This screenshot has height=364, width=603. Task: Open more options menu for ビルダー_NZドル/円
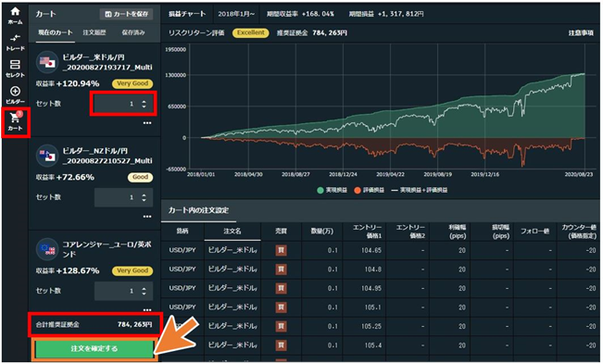pos(147,217)
